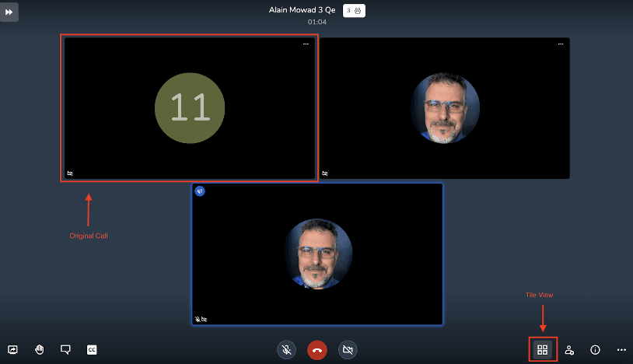Select the bottom active speaker tile
The height and width of the screenshot is (364, 633).
tap(317, 254)
